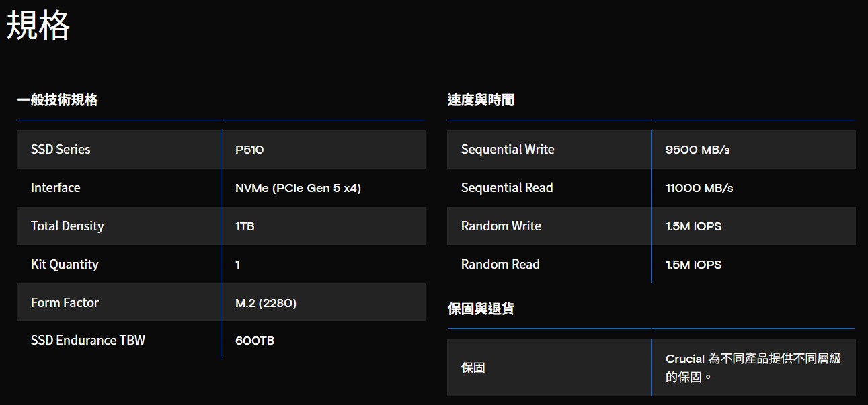
Task: Select the 保固與退貨 section heading
Action: coord(481,309)
